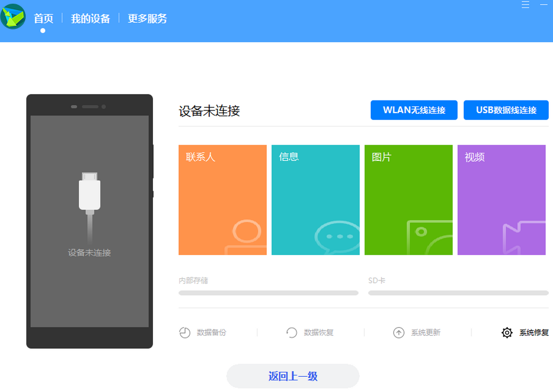The height and width of the screenshot is (392, 553).
Task: Open the hamburger menu icon at top right
Action: click(525, 5)
